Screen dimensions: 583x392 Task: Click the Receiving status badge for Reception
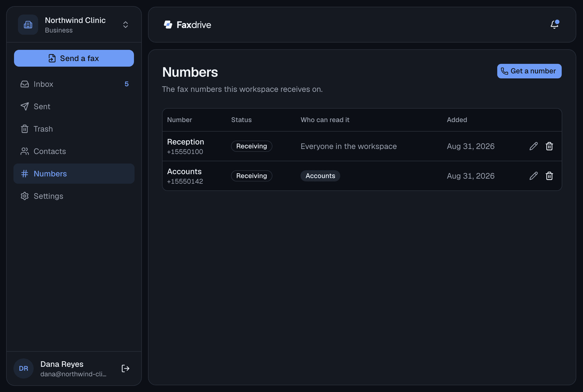pos(252,146)
